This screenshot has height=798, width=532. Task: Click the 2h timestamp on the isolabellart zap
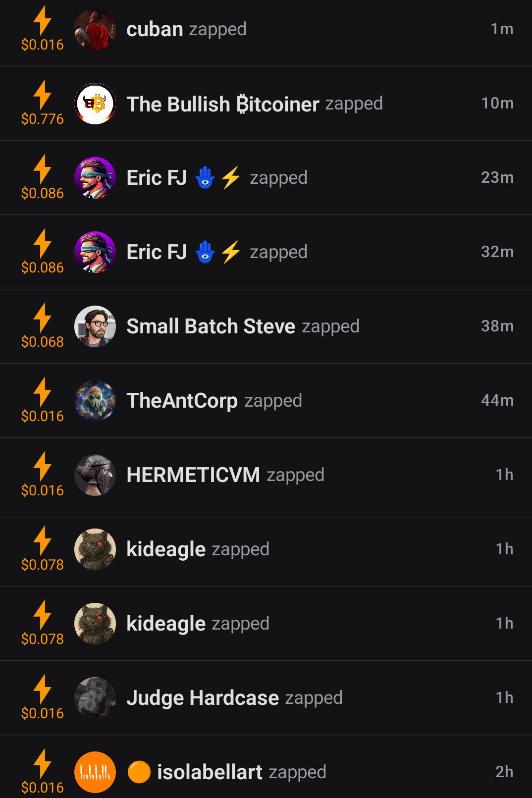[x=504, y=772]
